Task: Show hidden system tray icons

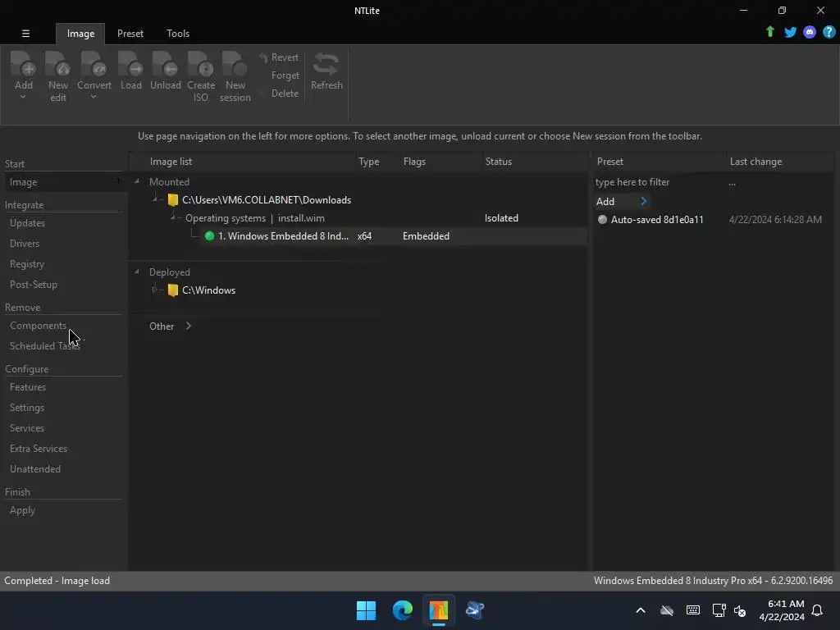Action: coord(640,610)
